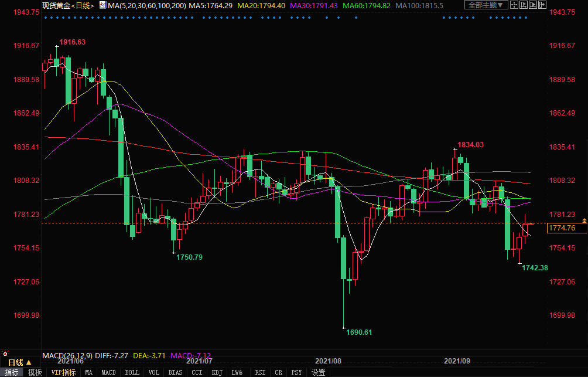Click the red alert icon above 日线 at bottom left
The image size is (588, 377).
point(6,354)
